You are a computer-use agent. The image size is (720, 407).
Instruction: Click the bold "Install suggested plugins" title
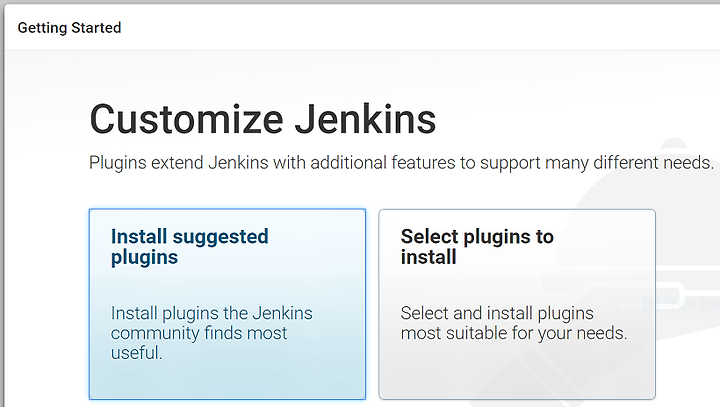[190, 247]
